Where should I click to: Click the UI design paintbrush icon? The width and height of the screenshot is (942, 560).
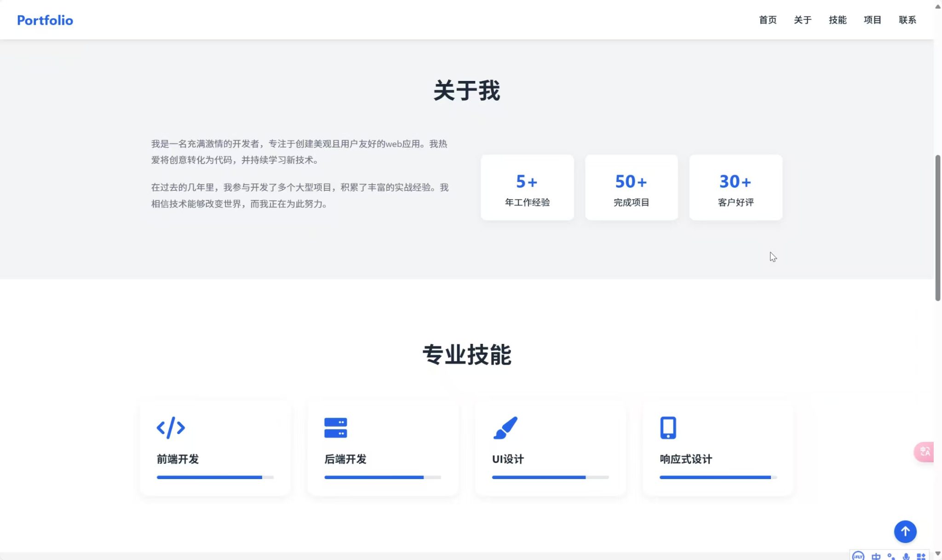pyautogui.click(x=505, y=428)
